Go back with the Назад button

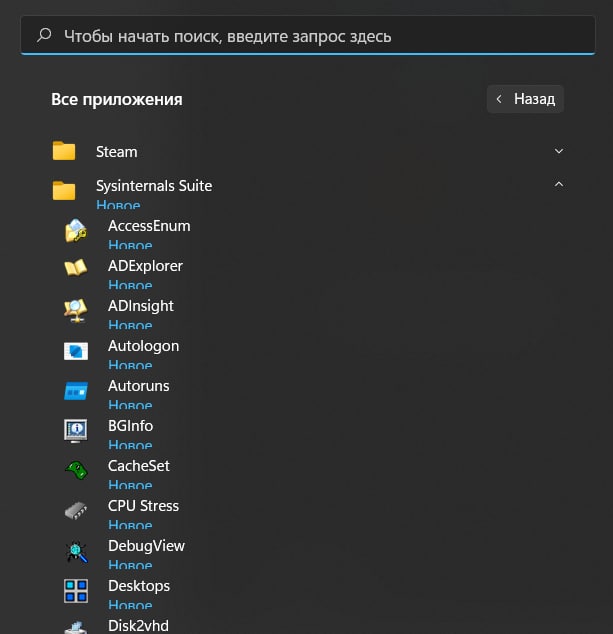click(525, 99)
